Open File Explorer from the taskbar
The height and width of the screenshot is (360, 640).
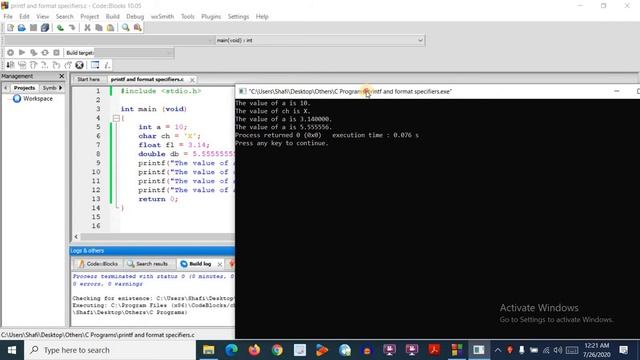coord(209,350)
